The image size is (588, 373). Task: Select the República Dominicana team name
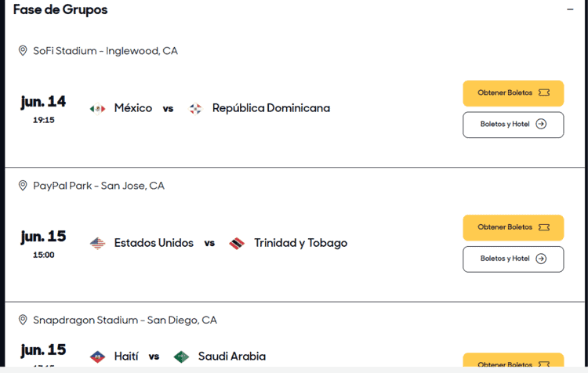click(271, 108)
